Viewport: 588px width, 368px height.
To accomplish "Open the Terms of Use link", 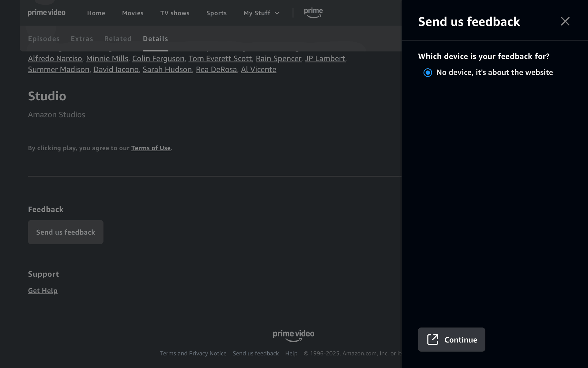I will [151, 148].
